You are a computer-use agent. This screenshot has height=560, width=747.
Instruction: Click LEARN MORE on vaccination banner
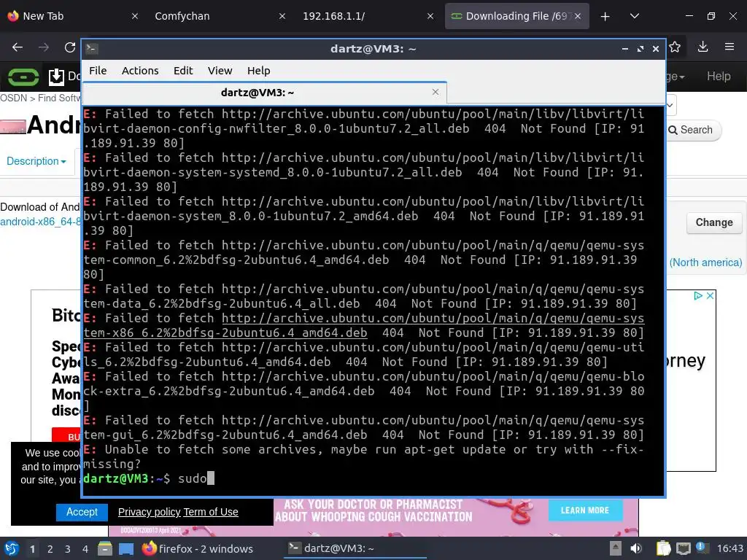point(585,510)
